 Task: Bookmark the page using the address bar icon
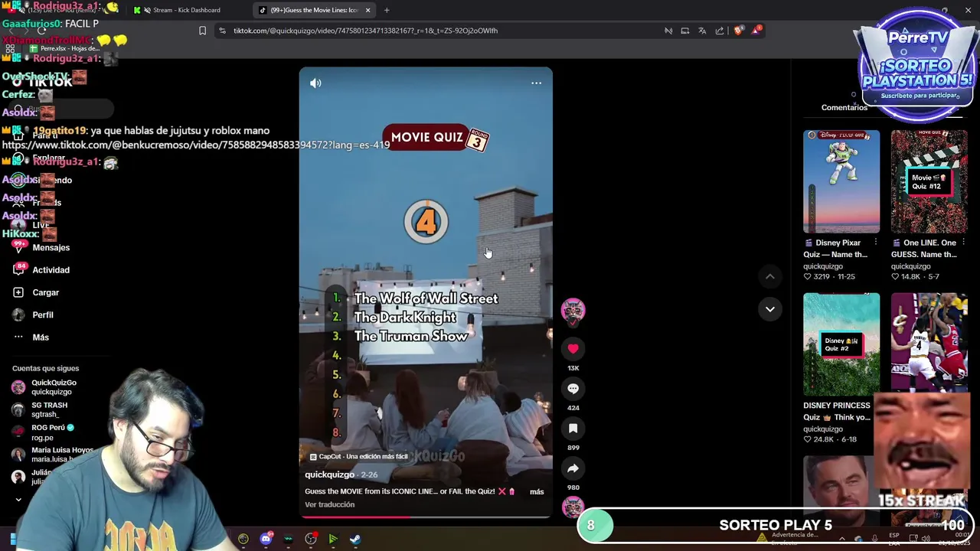click(202, 31)
